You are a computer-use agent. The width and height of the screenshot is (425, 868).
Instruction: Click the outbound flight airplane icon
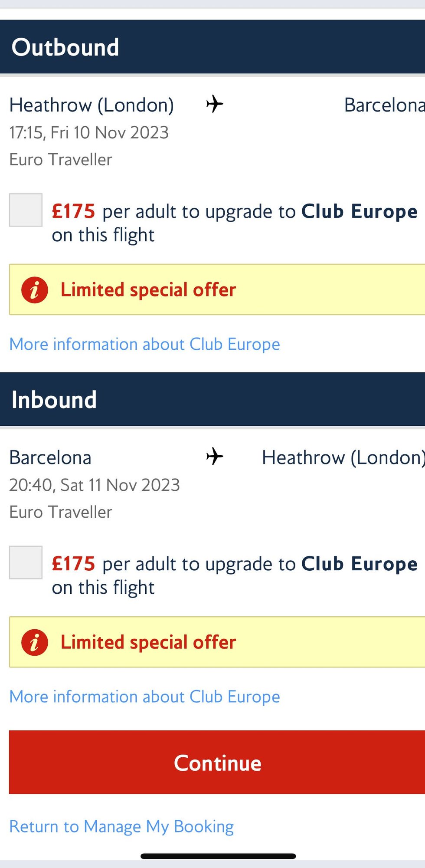coord(215,104)
